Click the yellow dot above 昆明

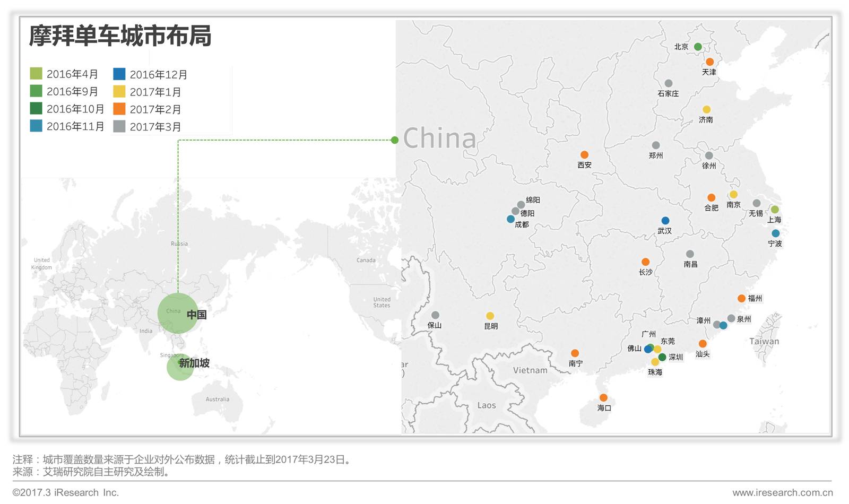490,316
